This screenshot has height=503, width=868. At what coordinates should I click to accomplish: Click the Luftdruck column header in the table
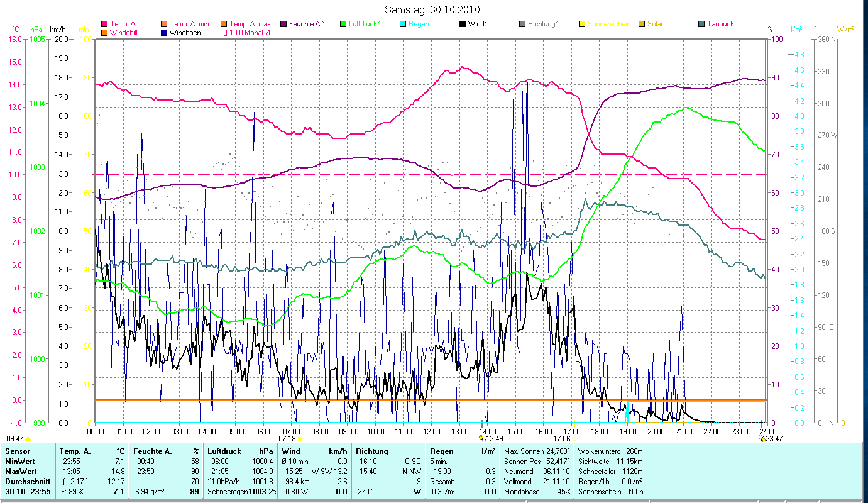pos(224,451)
